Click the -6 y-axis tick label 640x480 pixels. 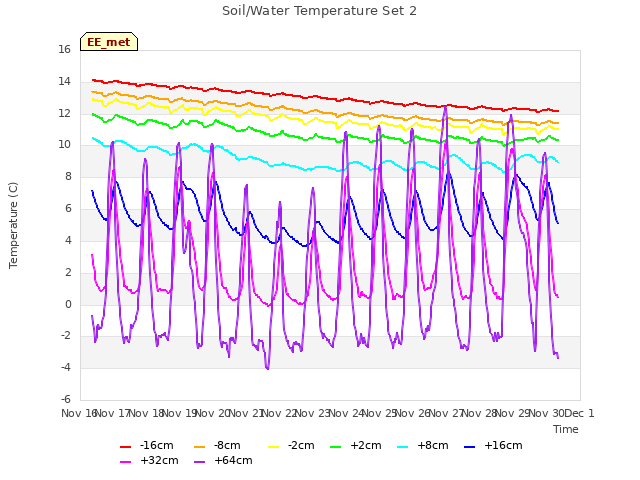coord(66,399)
